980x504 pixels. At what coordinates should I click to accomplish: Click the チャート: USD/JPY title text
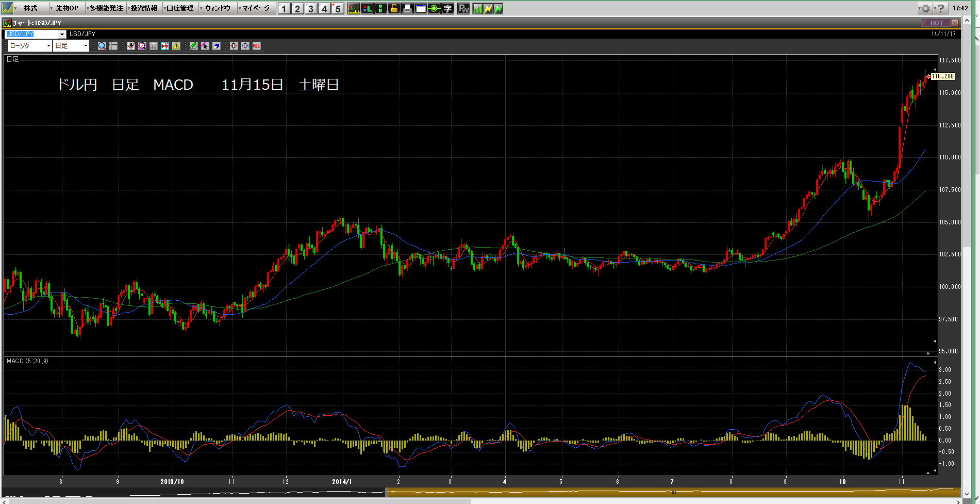(x=37, y=23)
